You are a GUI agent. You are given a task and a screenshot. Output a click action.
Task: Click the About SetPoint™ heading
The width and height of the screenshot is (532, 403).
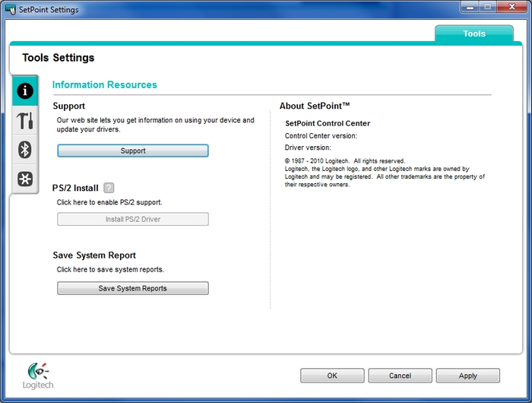(315, 106)
